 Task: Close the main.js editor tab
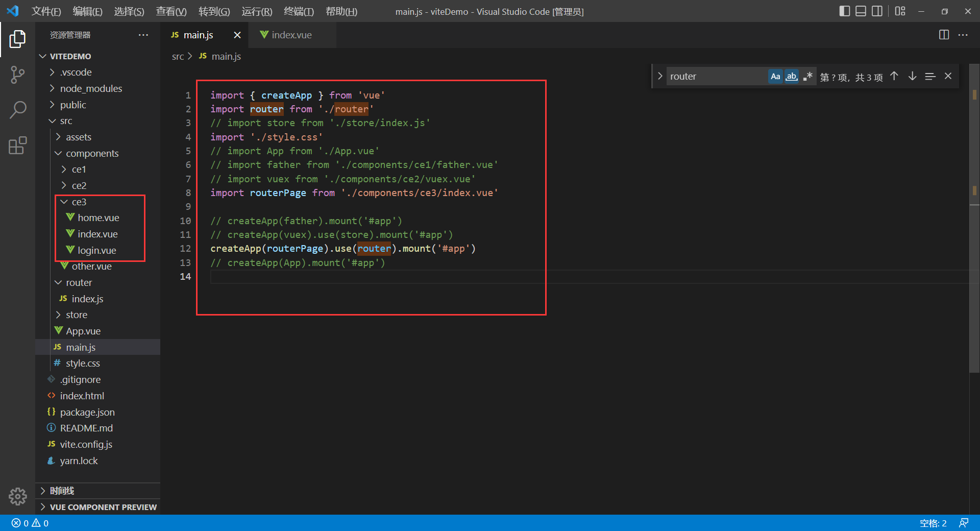[x=237, y=35]
